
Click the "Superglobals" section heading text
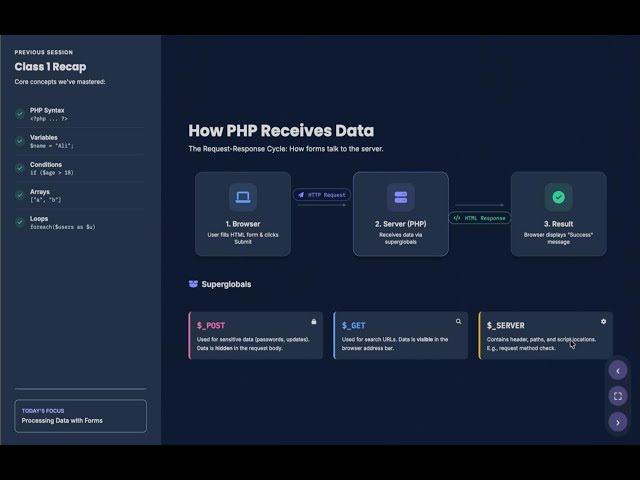tap(226, 284)
